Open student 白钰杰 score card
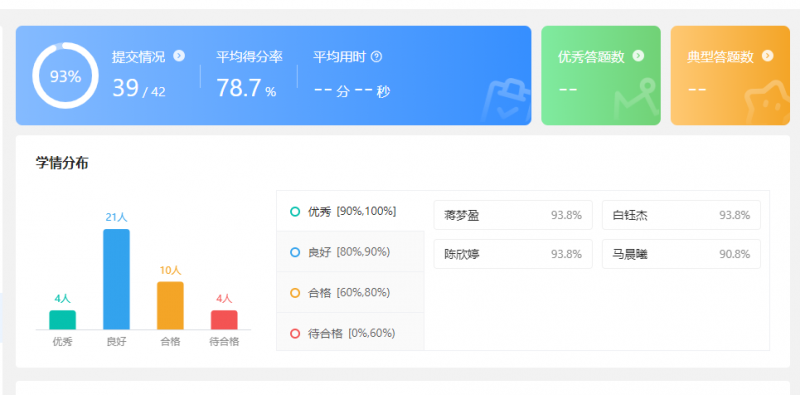 click(681, 215)
